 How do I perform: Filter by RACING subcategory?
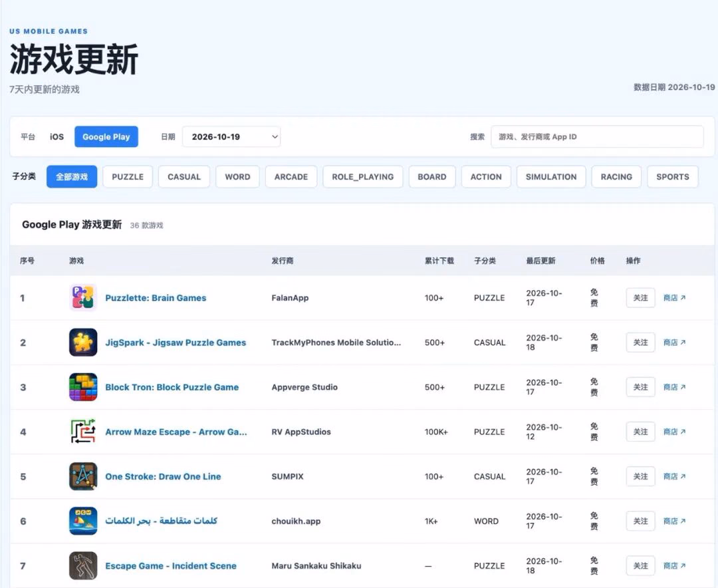616,176
